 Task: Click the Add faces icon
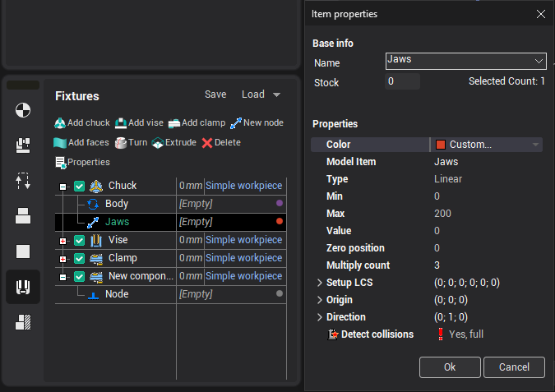click(x=60, y=143)
